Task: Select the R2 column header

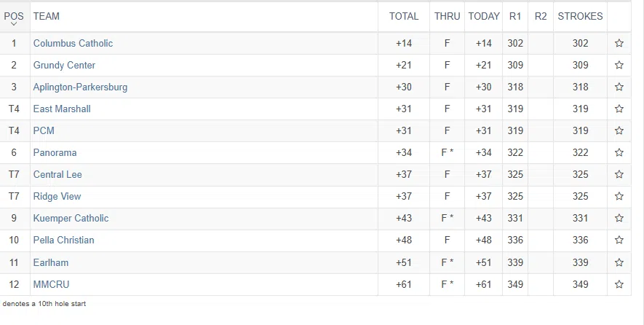Action: coord(541,16)
